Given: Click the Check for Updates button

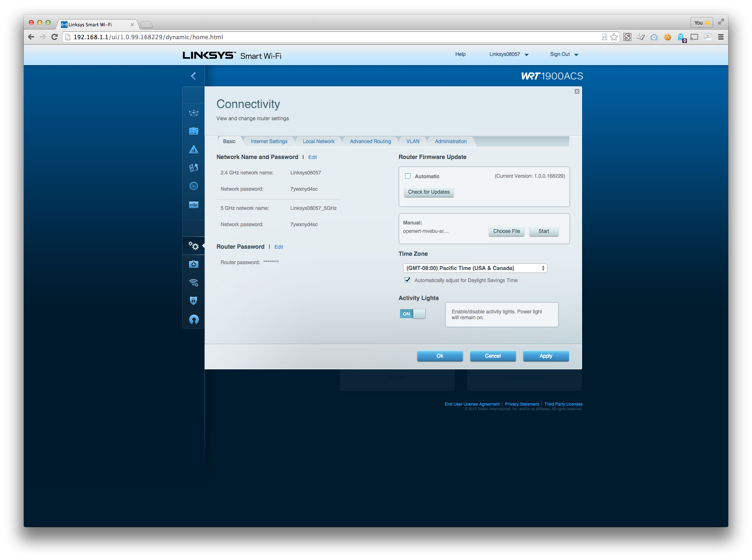Looking at the screenshot, I should coord(429,192).
